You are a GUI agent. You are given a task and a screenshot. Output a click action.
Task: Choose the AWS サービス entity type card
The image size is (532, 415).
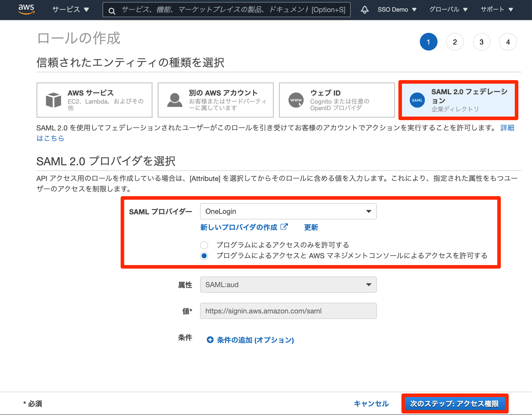tap(94, 100)
